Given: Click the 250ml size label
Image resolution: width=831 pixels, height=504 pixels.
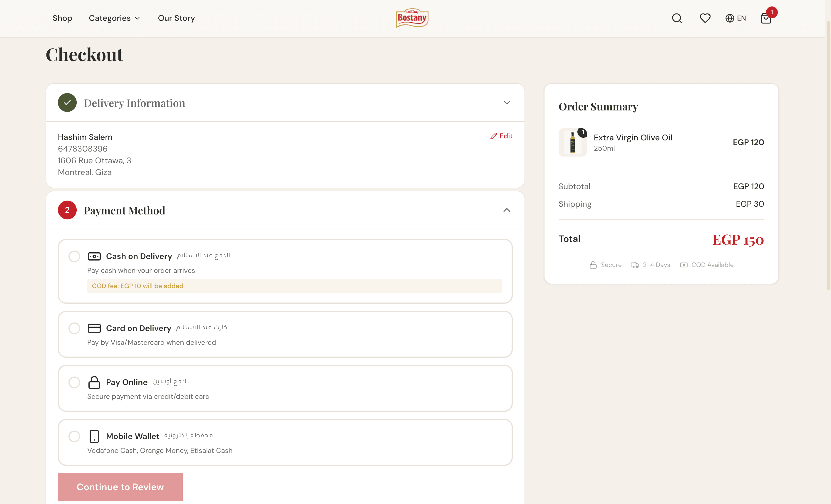Looking at the screenshot, I should (x=604, y=148).
